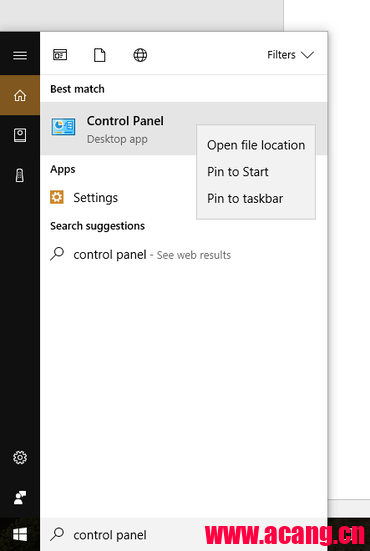Open the Feedback icon in the sidebar
The width and height of the screenshot is (370, 551).
[x=20, y=498]
